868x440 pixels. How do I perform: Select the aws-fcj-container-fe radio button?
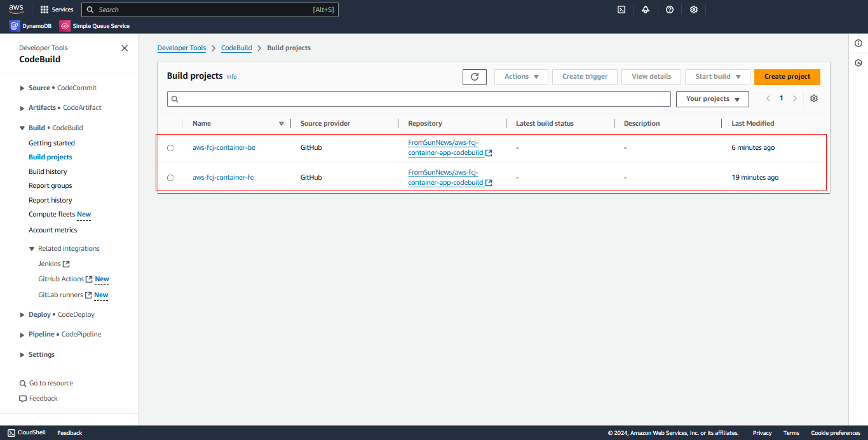click(x=170, y=178)
